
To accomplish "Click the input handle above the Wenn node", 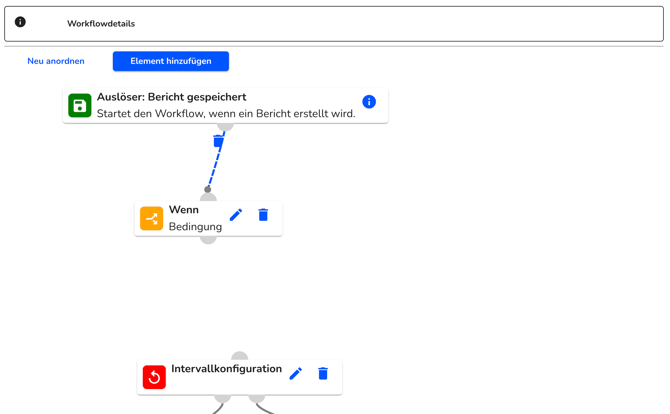I will coord(208,197).
